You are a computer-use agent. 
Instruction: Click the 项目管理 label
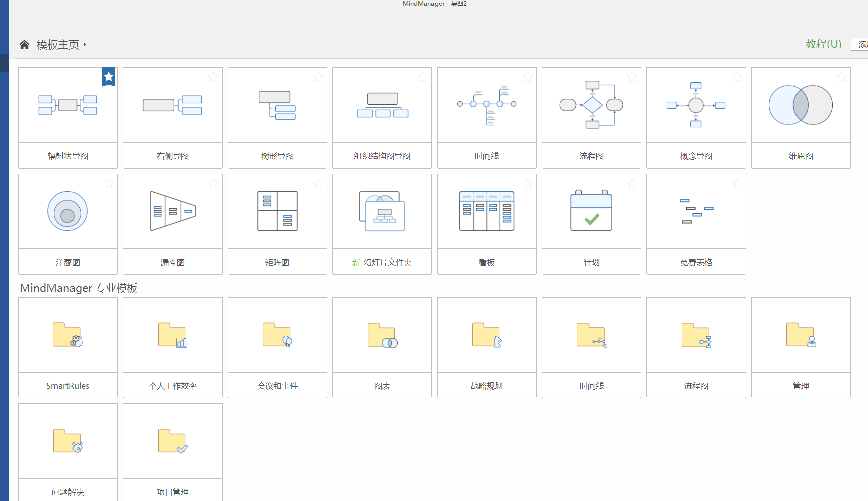coord(173,492)
